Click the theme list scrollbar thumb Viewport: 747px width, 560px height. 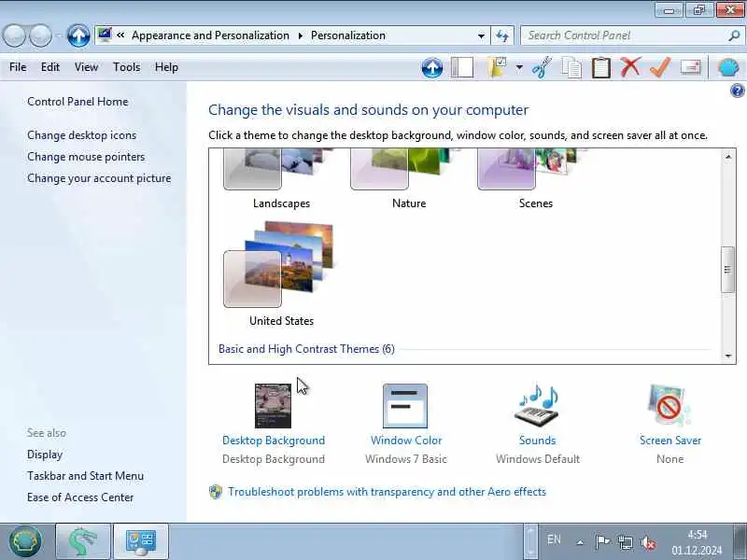(727, 270)
